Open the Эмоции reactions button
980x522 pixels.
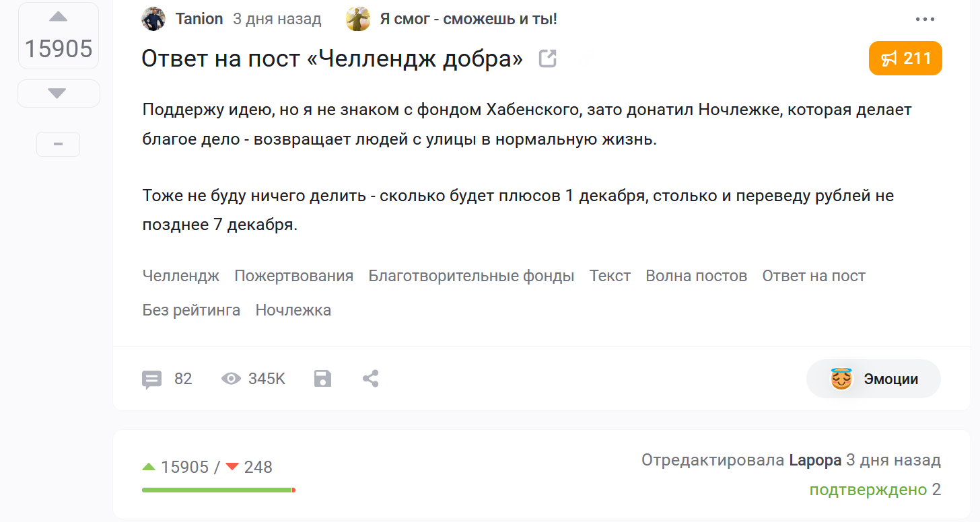pos(873,379)
